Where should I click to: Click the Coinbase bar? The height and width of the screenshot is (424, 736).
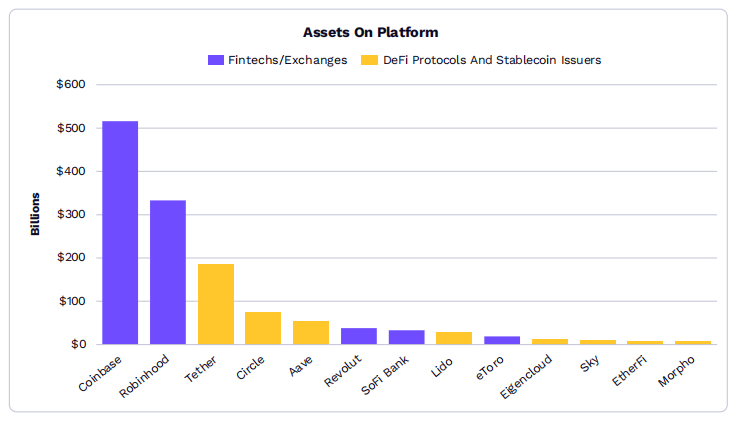(x=120, y=232)
